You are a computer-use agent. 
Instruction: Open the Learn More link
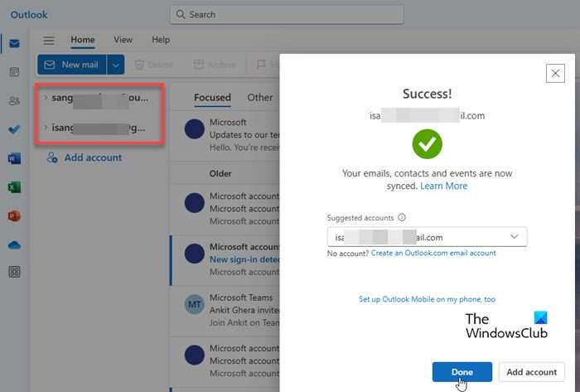[443, 186]
